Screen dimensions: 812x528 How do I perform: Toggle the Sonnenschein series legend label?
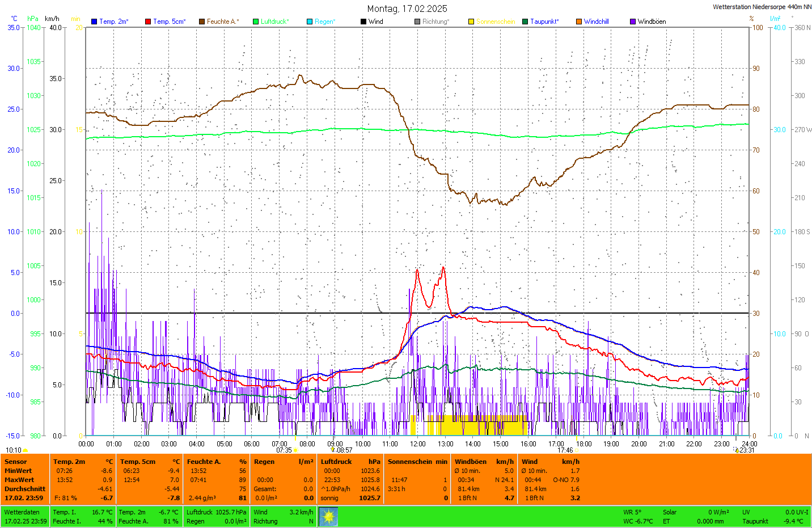point(495,22)
